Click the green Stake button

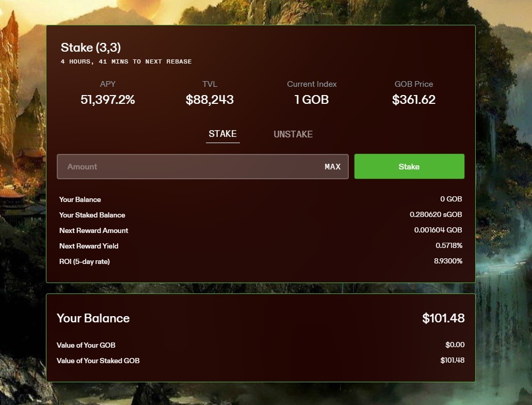[x=409, y=166]
